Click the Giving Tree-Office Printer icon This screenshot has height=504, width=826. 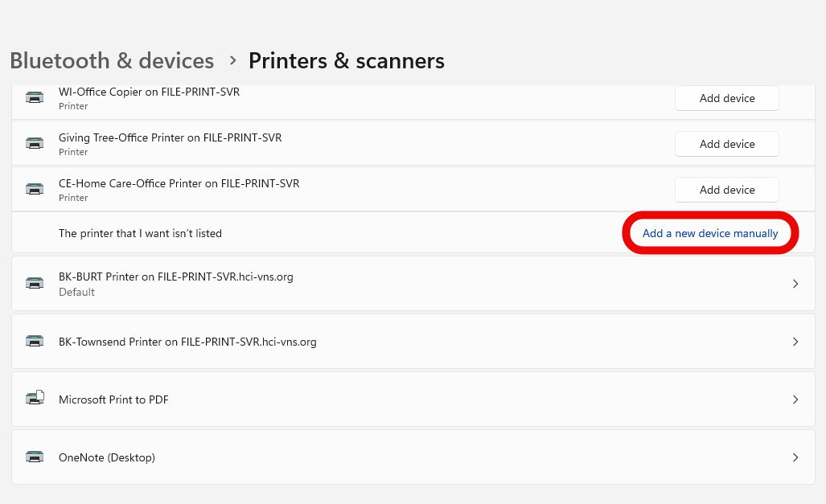point(35,143)
